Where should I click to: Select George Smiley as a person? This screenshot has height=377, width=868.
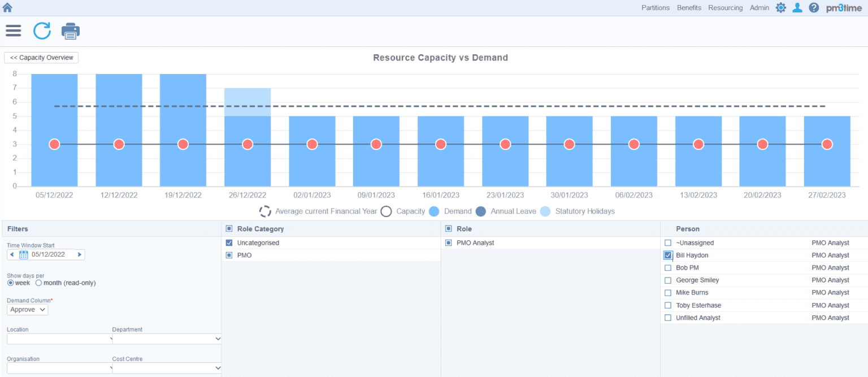click(x=668, y=280)
